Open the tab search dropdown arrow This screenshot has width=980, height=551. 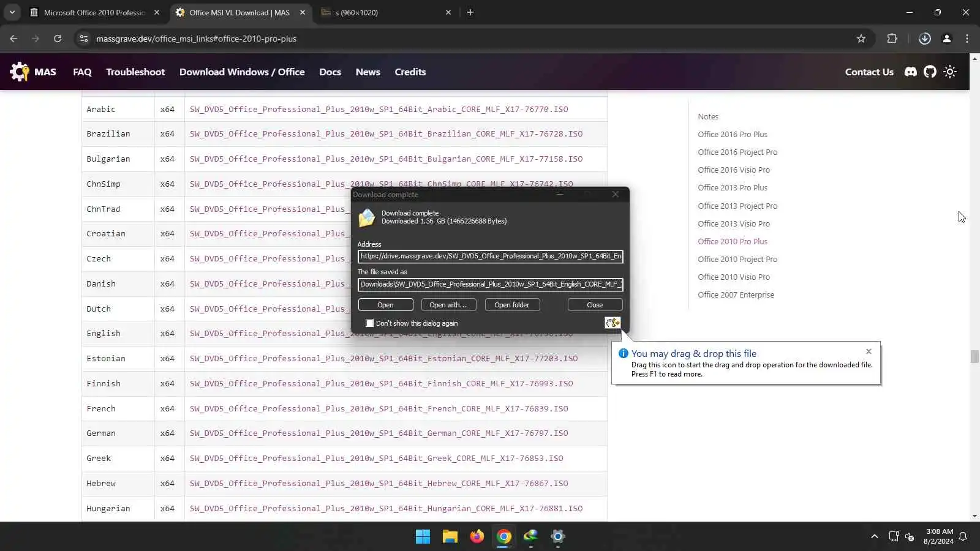(x=12, y=12)
